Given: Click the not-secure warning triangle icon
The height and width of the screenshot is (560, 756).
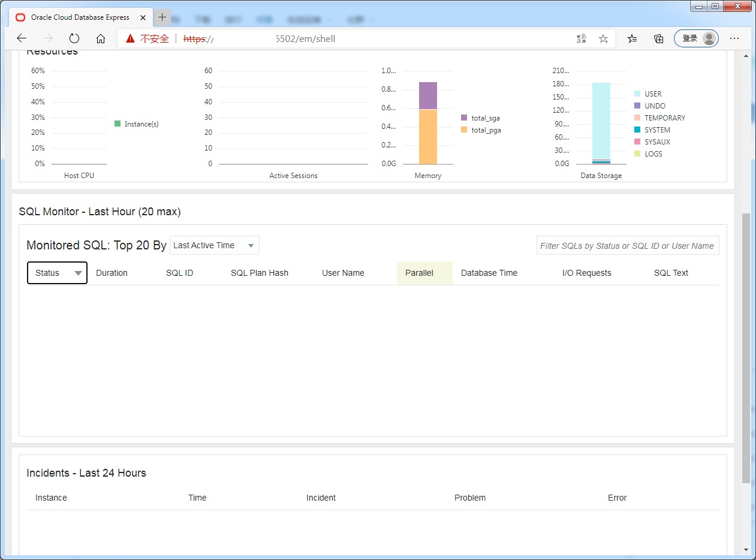Looking at the screenshot, I should [x=130, y=38].
